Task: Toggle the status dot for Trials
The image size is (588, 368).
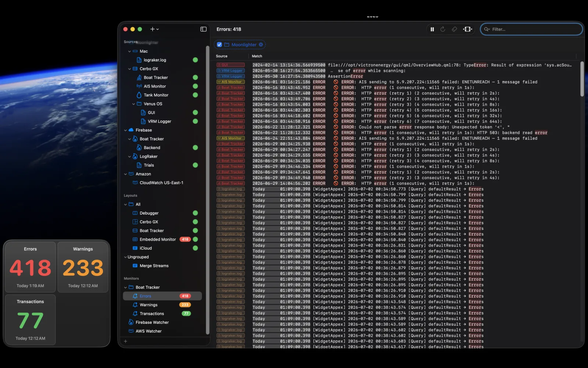Action: pyautogui.click(x=195, y=165)
